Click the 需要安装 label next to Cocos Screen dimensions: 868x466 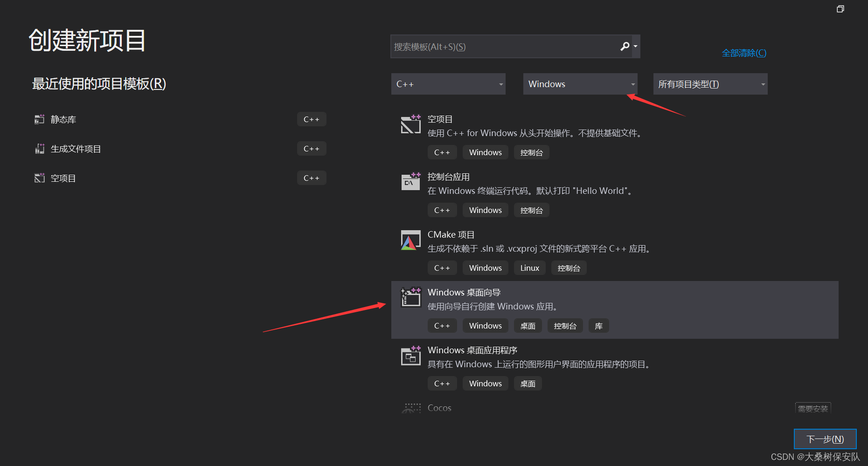point(813,409)
